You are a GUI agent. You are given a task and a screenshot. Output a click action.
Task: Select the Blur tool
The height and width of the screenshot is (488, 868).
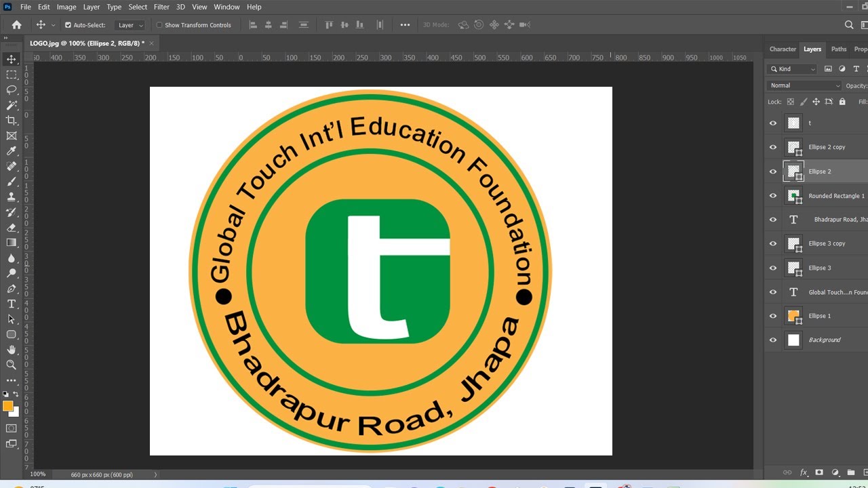[x=12, y=258]
